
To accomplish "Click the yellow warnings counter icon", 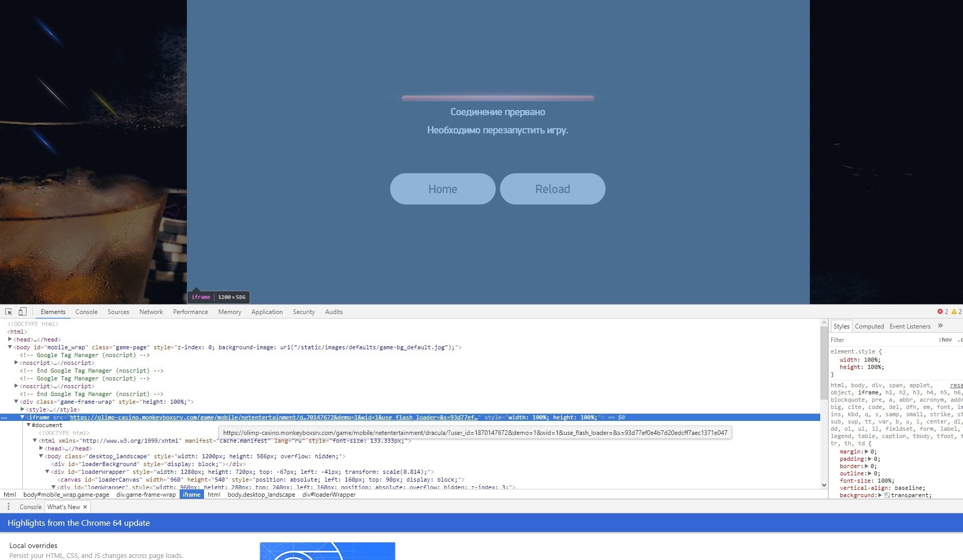I will (954, 312).
